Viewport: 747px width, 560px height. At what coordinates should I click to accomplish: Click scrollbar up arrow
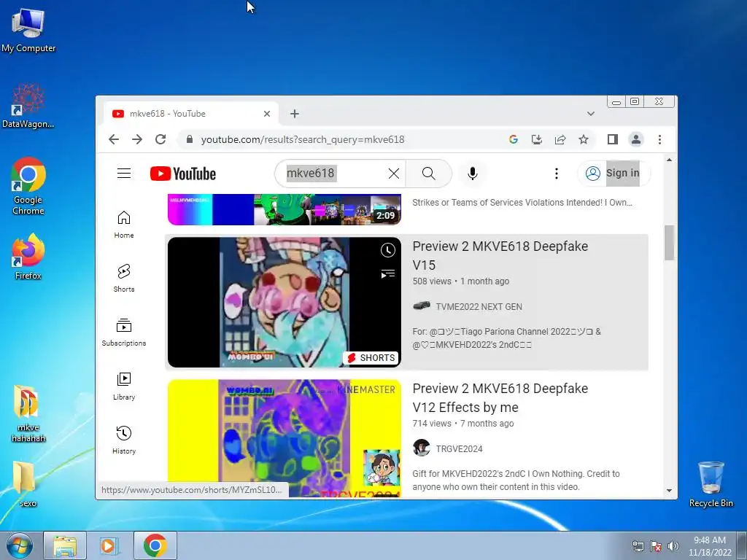click(669, 160)
